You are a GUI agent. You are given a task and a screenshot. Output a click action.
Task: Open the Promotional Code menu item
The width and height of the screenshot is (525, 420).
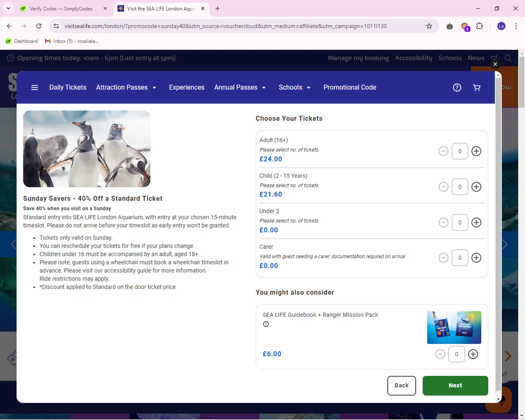[x=350, y=87]
